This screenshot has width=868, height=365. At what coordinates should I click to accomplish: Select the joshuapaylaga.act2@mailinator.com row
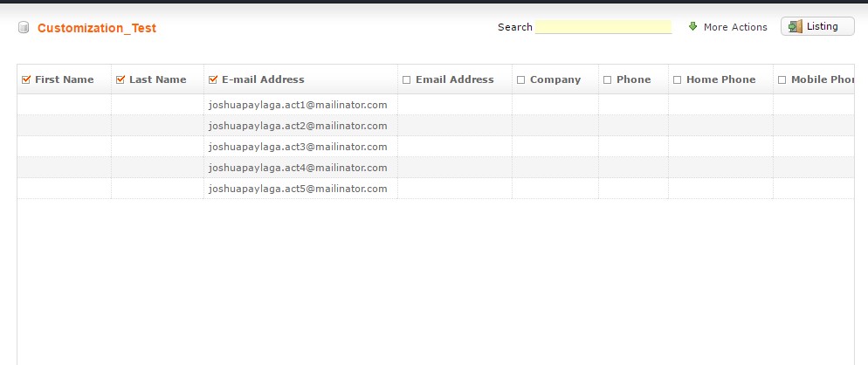pyautogui.click(x=298, y=126)
